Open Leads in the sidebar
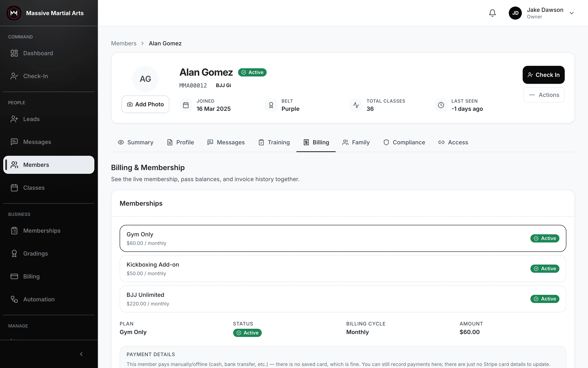The width and height of the screenshot is (588, 368). point(49,119)
